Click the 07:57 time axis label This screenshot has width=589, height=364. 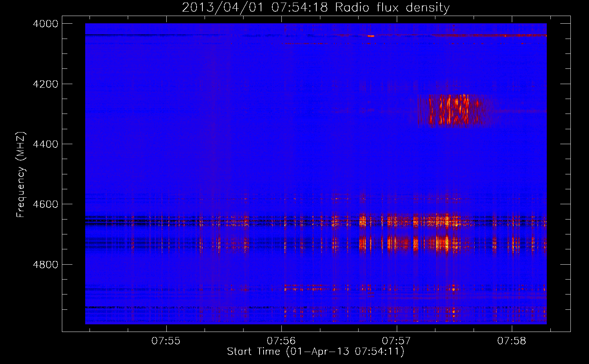396,341
